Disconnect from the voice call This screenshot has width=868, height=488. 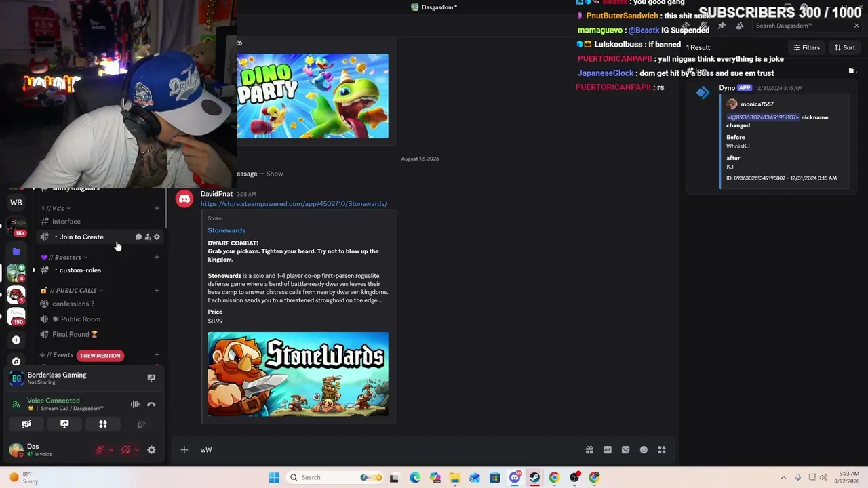coord(151,405)
